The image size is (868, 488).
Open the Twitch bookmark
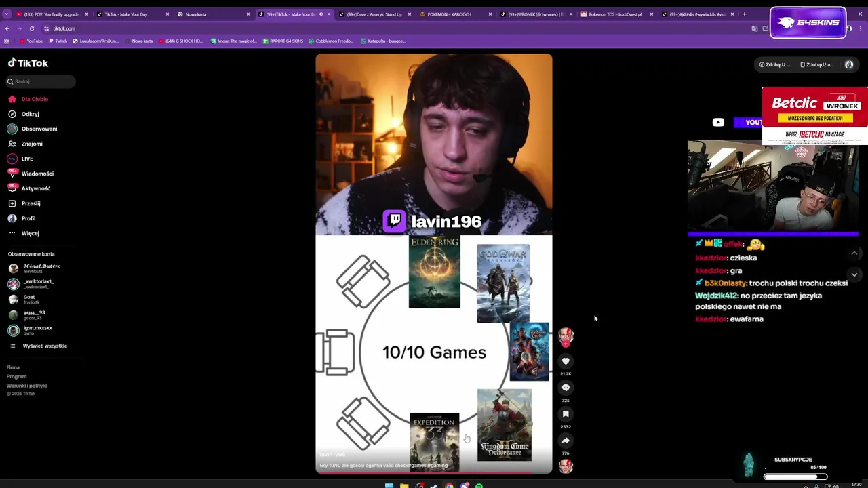58,41
